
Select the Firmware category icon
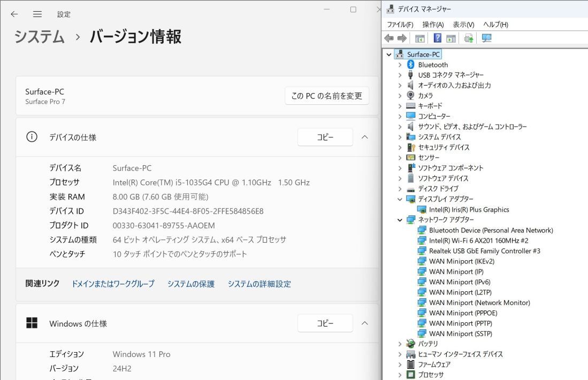410,365
